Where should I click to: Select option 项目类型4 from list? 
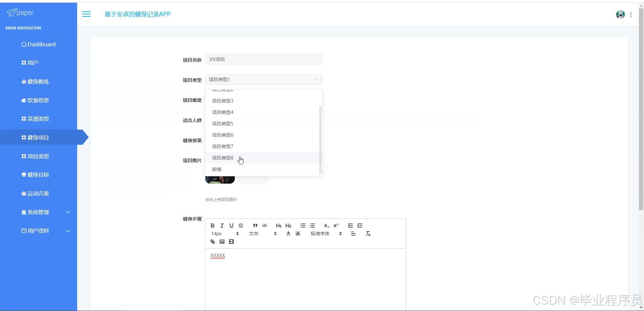(262, 112)
